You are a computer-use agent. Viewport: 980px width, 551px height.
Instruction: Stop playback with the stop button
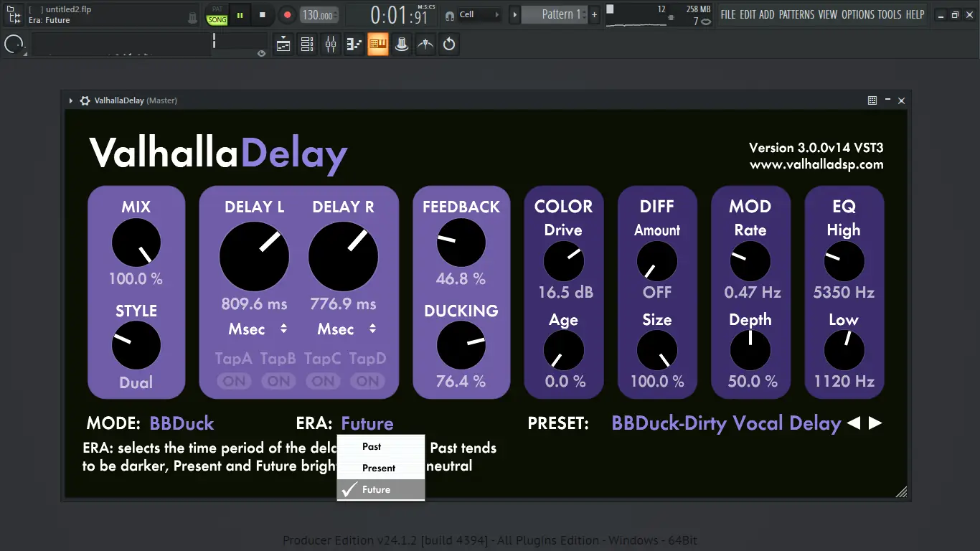(x=263, y=14)
